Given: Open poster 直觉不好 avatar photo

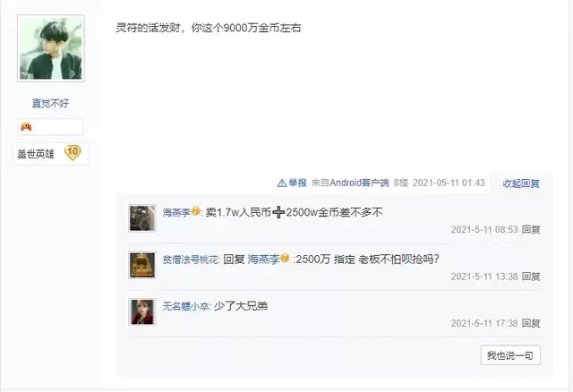Looking at the screenshot, I should coord(51,48).
